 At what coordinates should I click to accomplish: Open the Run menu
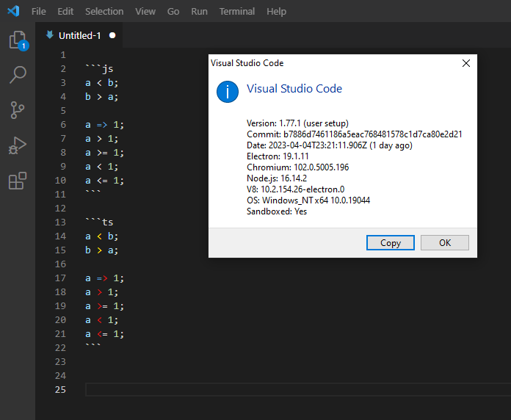[199, 12]
